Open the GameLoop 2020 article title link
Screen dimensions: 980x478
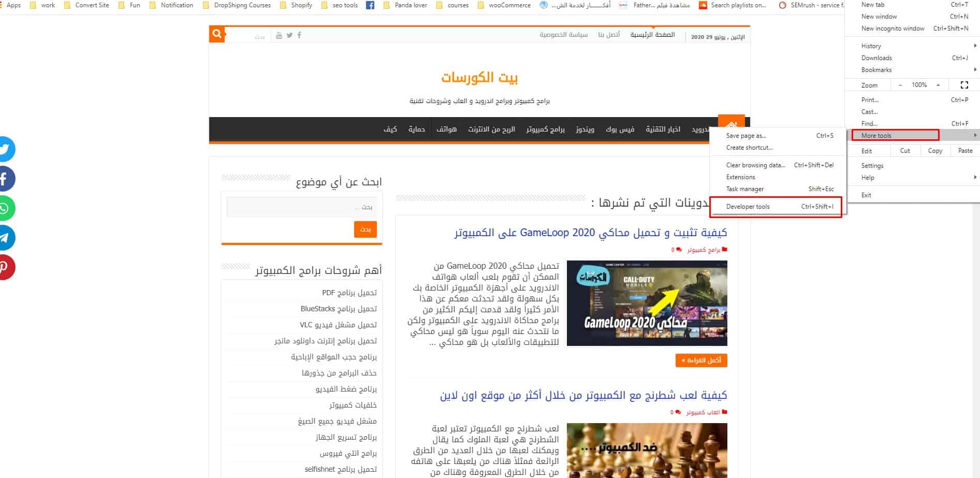coord(591,233)
